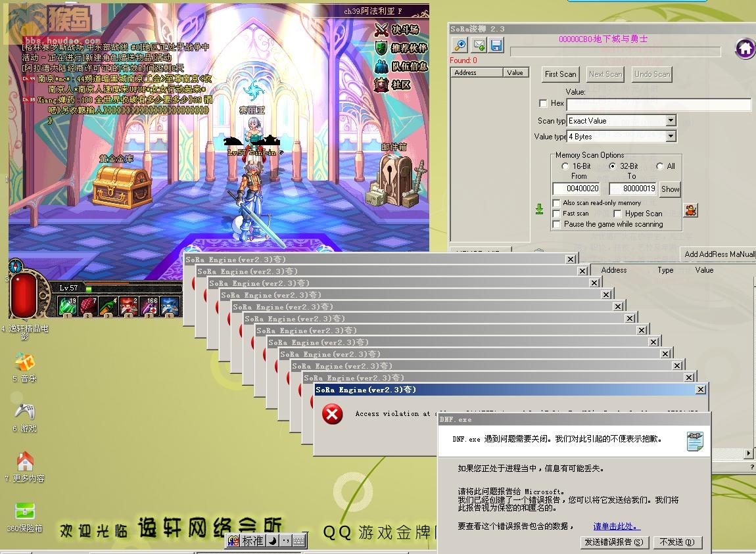This screenshot has width=756, height=554.
Task: Click the compass icon above the HP orb
Action: pos(16,265)
